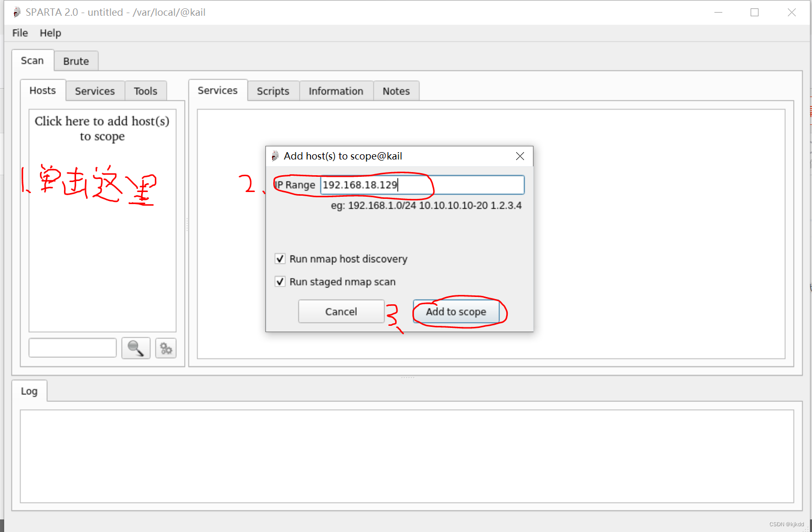Switch to the Scan tab
Image resolution: width=812 pixels, height=532 pixels.
coord(32,60)
